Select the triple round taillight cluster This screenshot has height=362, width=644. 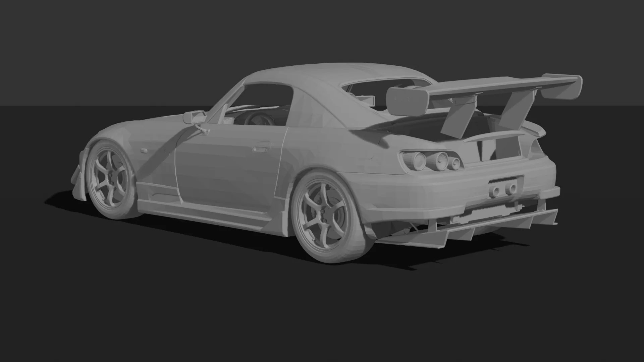pos(432,161)
